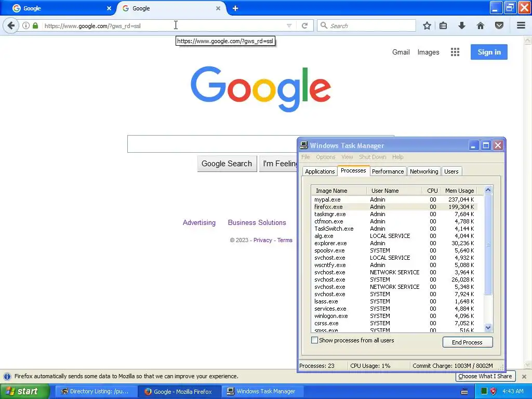The width and height of the screenshot is (532, 399).
Task: Toggle Show processes from all users
Action: [314, 340]
